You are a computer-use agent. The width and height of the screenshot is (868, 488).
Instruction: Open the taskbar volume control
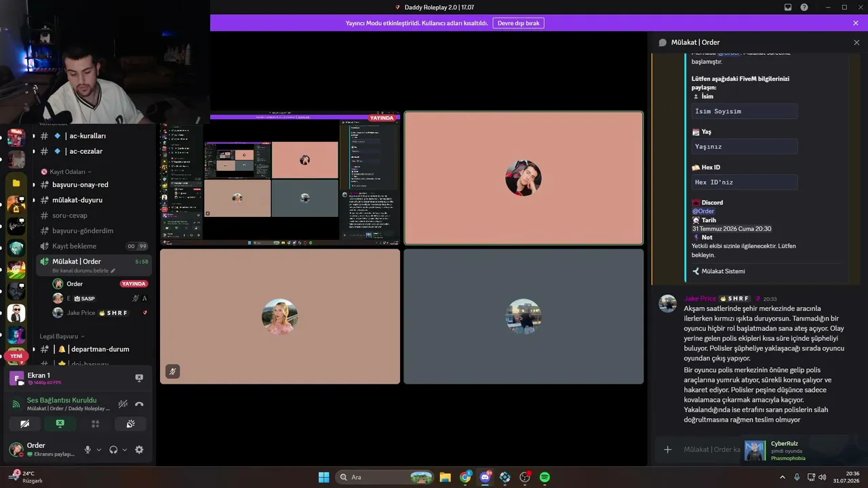pos(822,477)
